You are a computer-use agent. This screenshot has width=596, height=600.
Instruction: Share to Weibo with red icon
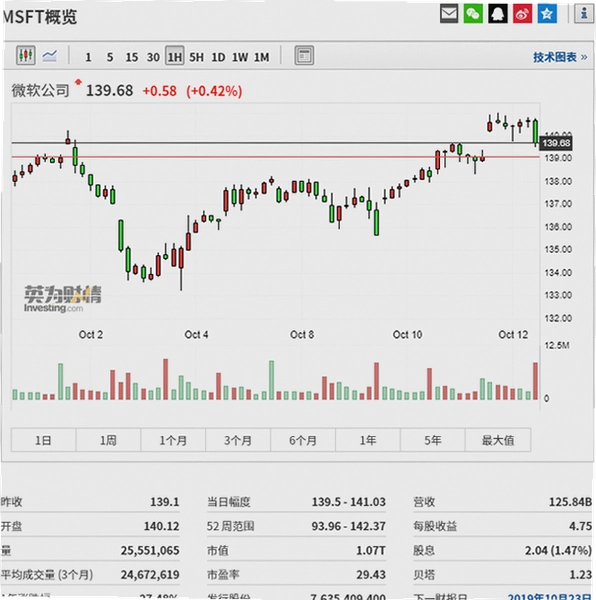tap(523, 14)
